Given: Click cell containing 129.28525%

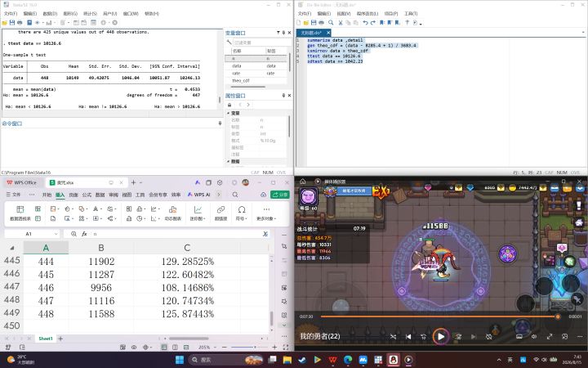Looking at the screenshot, I should 188,262.
